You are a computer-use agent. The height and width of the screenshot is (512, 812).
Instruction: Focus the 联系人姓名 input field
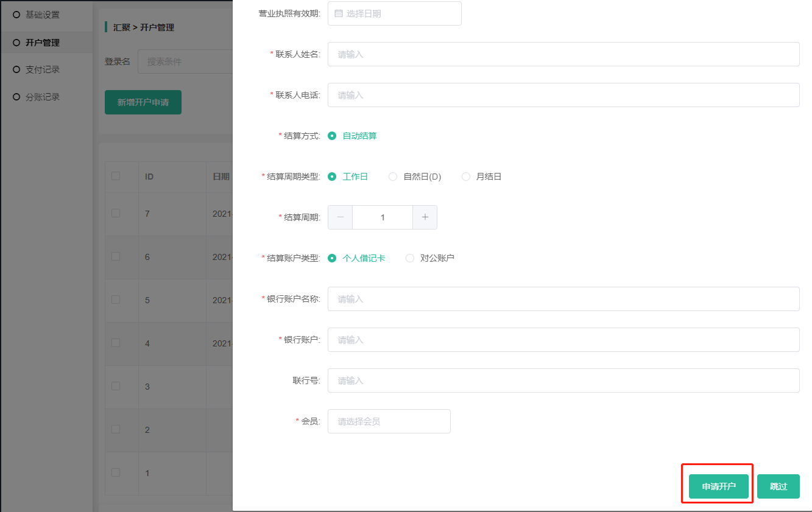click(x=563, y=54)
